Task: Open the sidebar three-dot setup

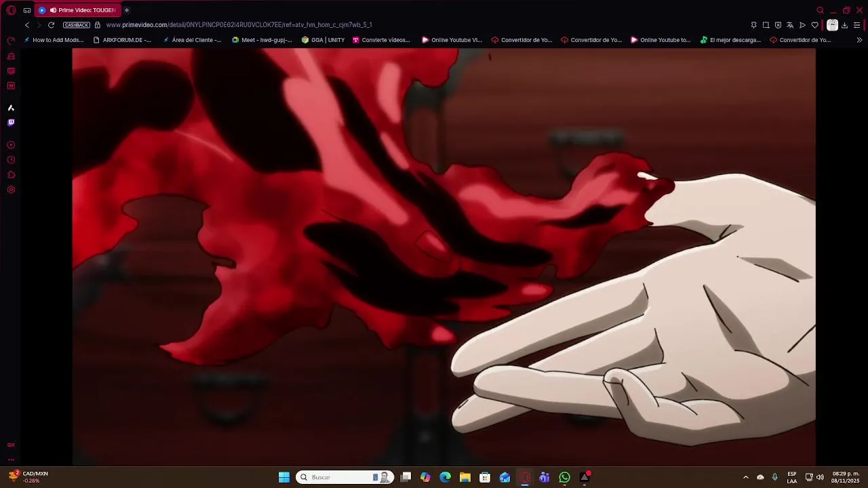Action: pyautogui.click(x=11, y=460)
